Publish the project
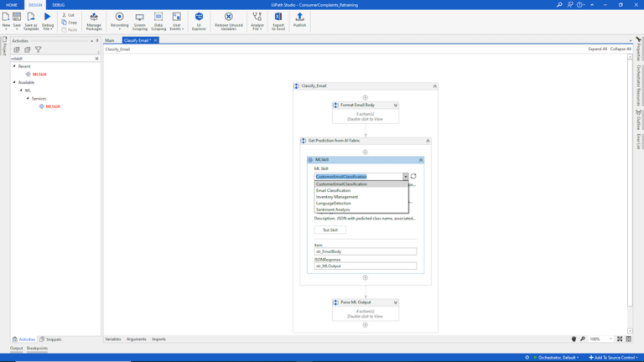644x362 pixels. (299, 20)
